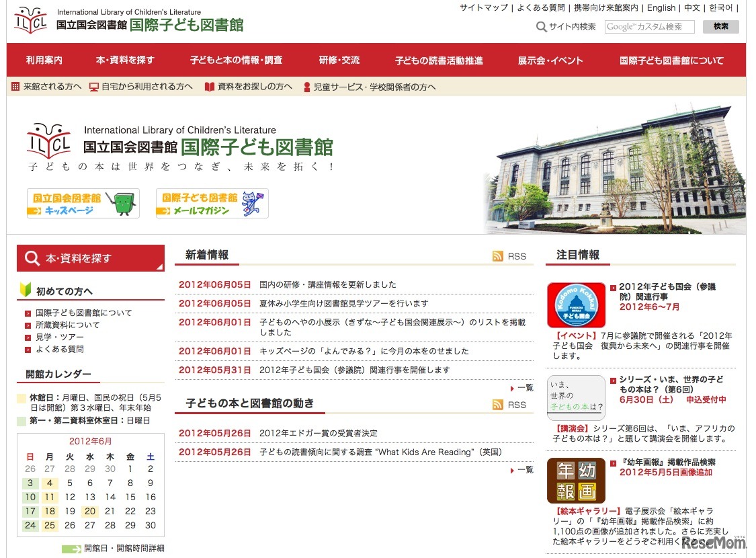Click the person icon beside 児童サービス
756x558 pixels.
click(306, 87)
